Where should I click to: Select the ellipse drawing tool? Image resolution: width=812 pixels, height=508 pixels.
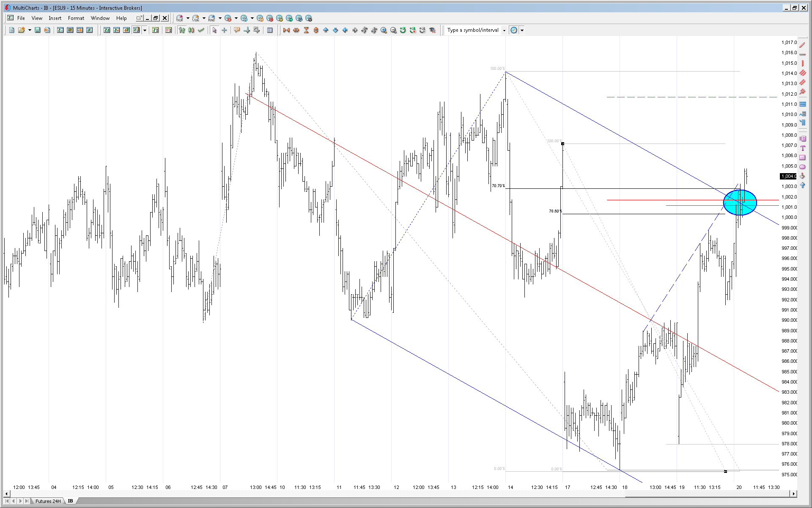802,167
